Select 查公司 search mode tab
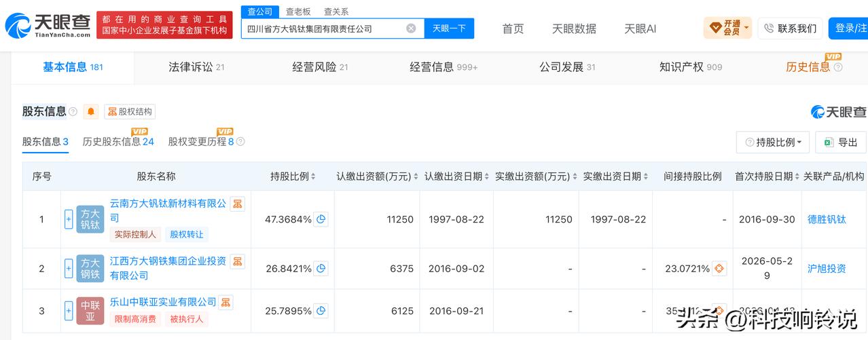Image resolution: width=868 pixels, height=340 pixels. pyautogui.click(x=260, y=12)
